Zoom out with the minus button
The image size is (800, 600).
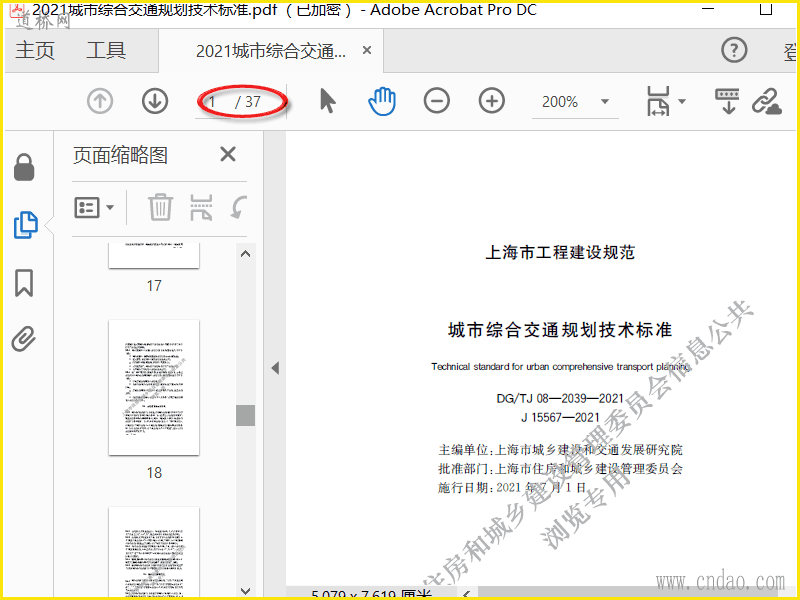[437, 101]
